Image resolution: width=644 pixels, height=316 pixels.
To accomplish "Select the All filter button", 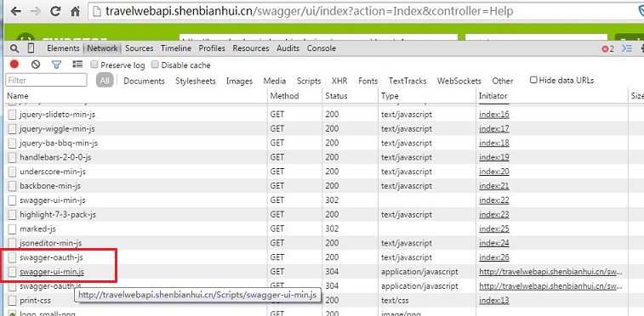I will 105,81.
